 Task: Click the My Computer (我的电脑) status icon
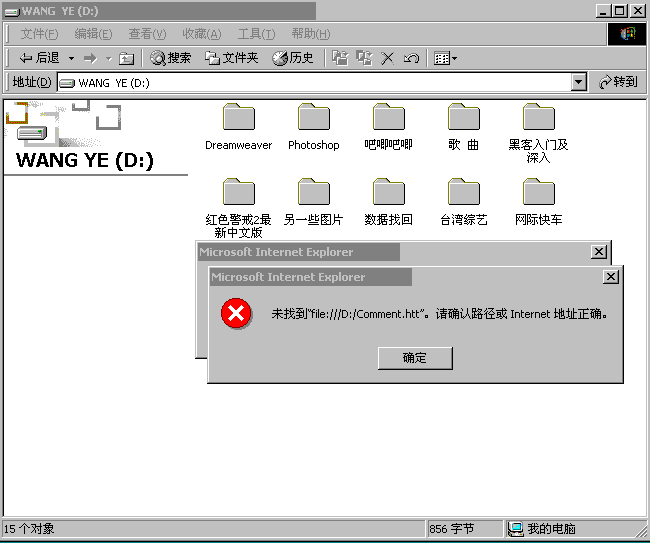(x=515, y=528)
